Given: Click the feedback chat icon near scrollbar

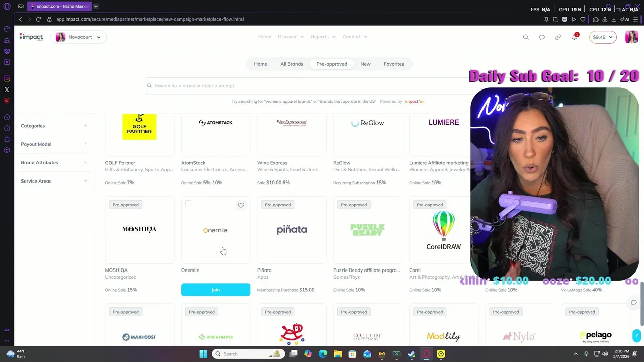Looking at the screenshot, I should coord(634,302).
